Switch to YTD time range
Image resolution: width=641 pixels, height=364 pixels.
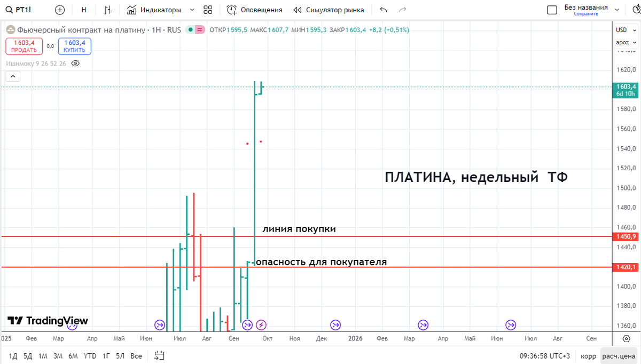(90, 355)
